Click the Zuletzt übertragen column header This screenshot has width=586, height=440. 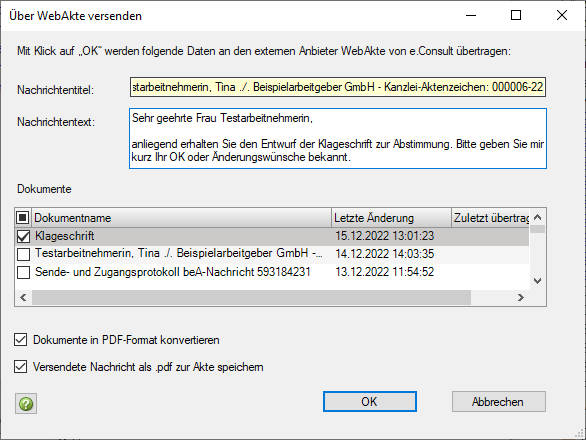(490, 218)
